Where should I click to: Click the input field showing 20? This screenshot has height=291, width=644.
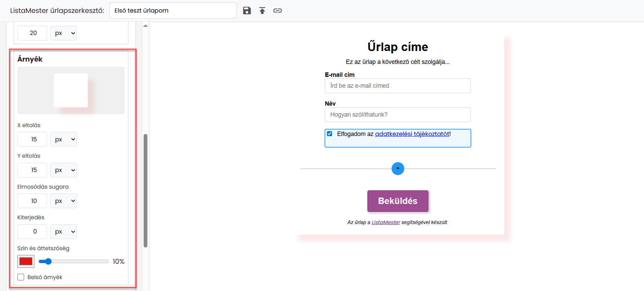point(32,33)
